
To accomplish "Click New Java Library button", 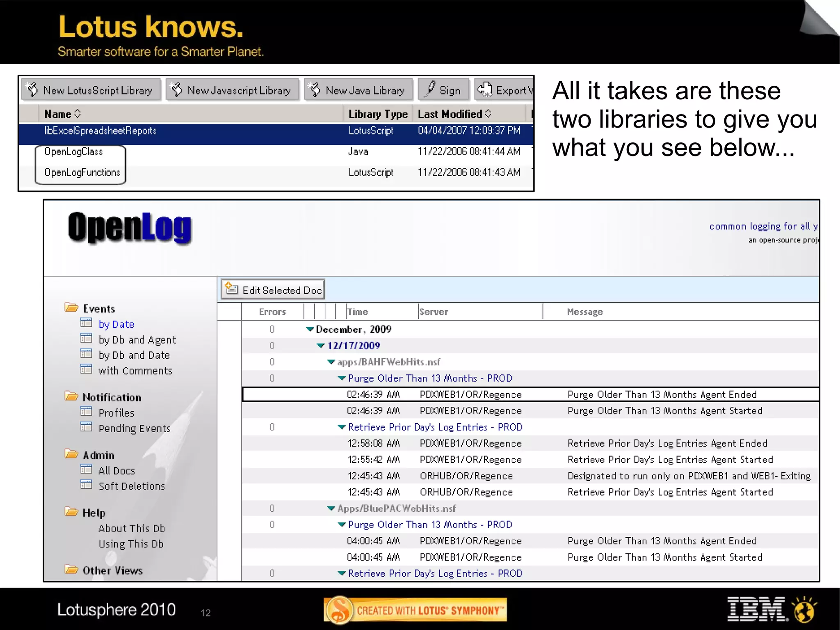I will pos(358,90).
